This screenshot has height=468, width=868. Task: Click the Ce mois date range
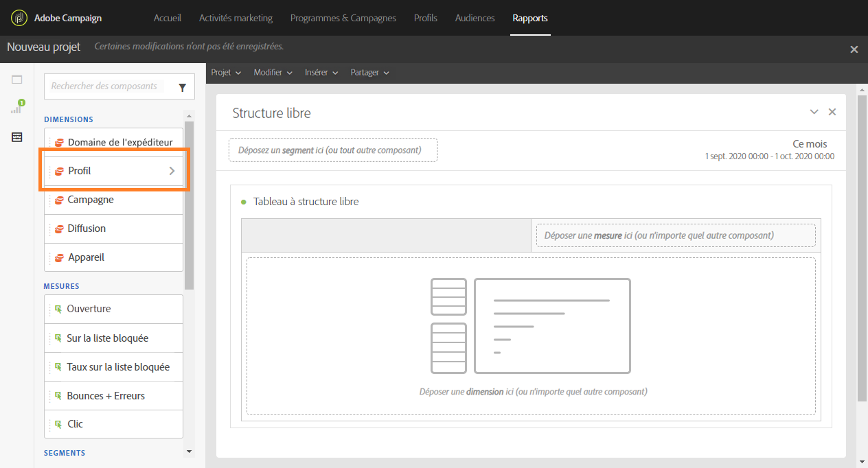[x=810, y=144]
